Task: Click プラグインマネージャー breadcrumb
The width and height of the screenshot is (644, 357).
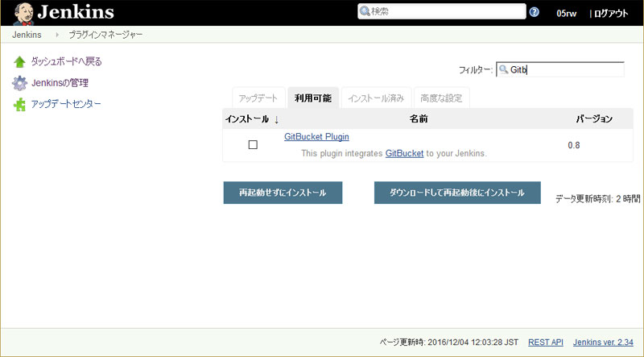Action: 105,35
